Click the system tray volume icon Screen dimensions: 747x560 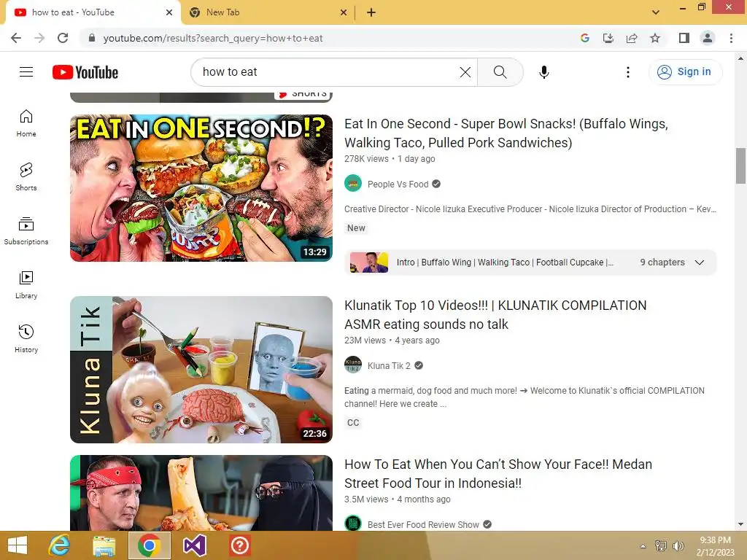pos(678,545)
